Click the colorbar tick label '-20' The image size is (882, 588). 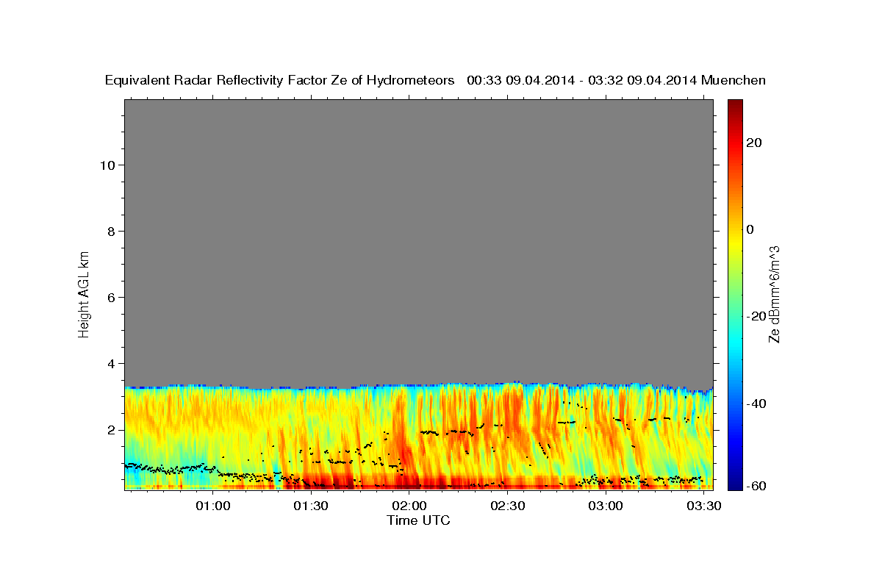coord(756,316)
